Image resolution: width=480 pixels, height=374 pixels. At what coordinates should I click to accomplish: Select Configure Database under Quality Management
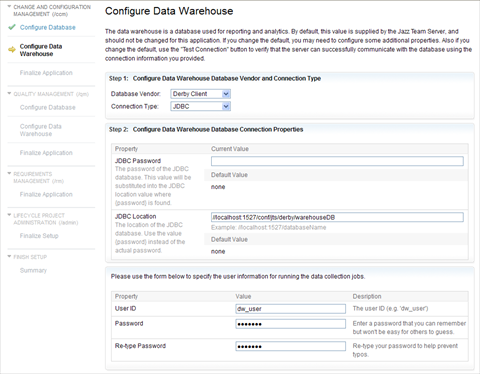48,107
